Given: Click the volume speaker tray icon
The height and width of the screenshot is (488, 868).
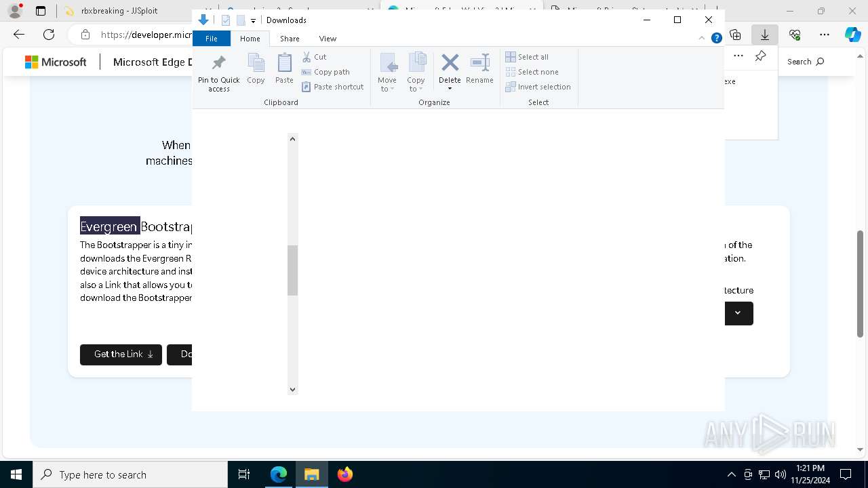Looking at the screenshot, I should [x=780, y=474].
